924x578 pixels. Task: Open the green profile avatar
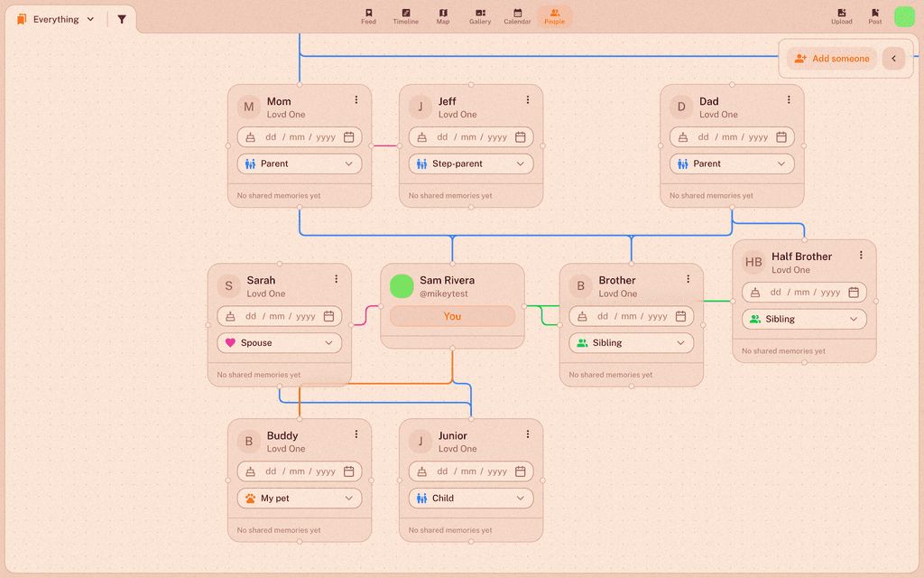tap(904, 16)
